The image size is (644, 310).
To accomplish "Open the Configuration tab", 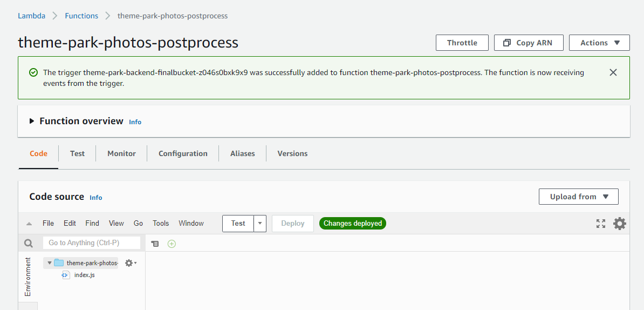I will point(183,153).
